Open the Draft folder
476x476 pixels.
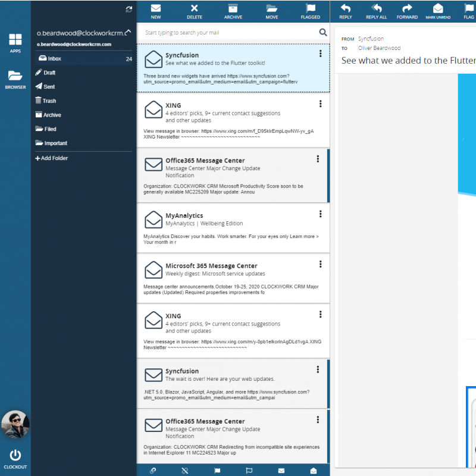tap(45, 73)
